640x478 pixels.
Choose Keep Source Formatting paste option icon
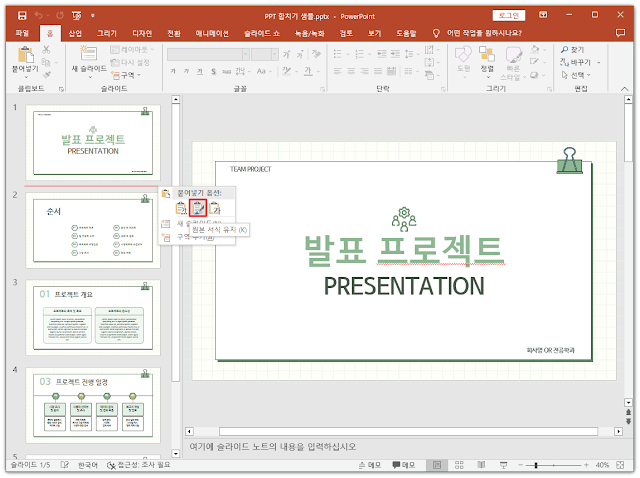(198, 208)
